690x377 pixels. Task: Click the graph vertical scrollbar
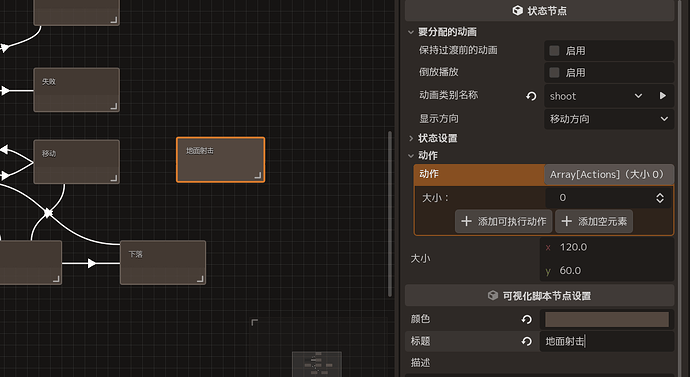pos(389,214)
